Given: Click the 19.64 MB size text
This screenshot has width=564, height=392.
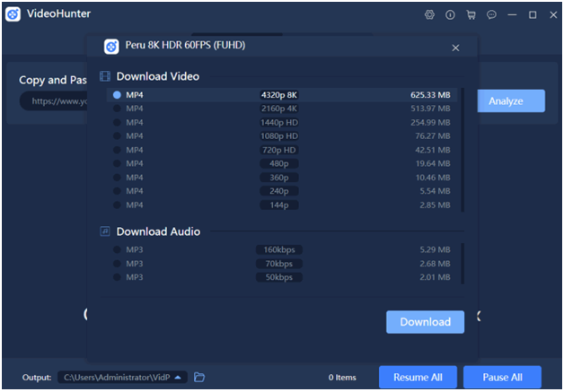Looking at the screenshot, I should pyautogui.click(x=433, y=163).
